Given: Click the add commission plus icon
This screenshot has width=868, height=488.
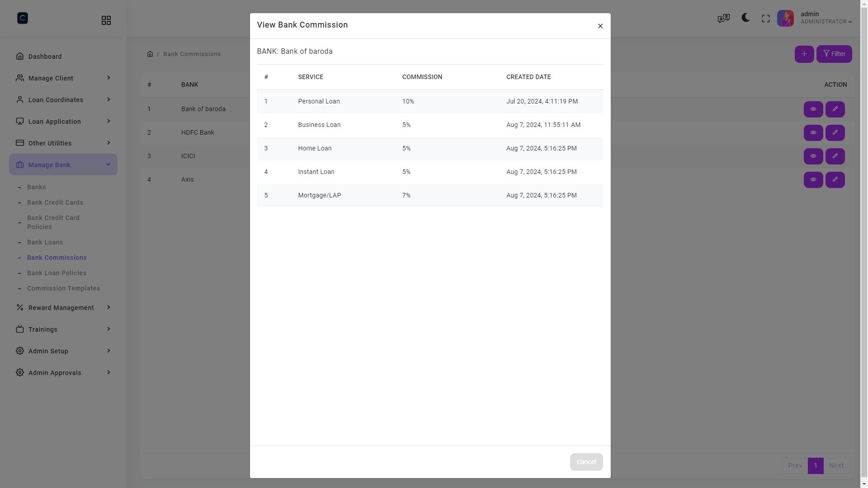Looking at the screenshot, I should coord(804,54).
